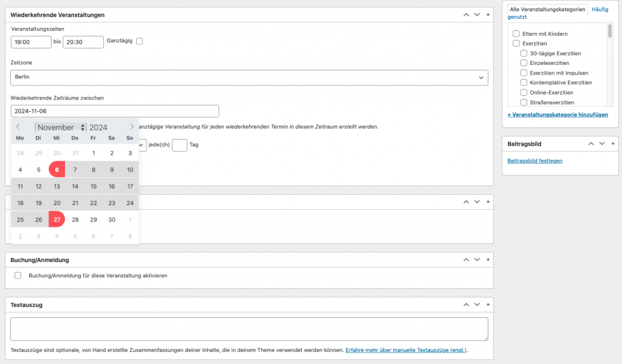The height and width of the screenshot is (364, 622).
Task: Click Beitragsbild festlegen link
Action: [535, 161]
